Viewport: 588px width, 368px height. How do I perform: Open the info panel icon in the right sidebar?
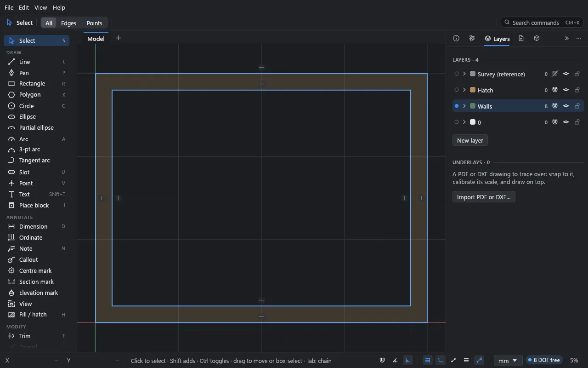pyautogui.click(x=456, y=39)
